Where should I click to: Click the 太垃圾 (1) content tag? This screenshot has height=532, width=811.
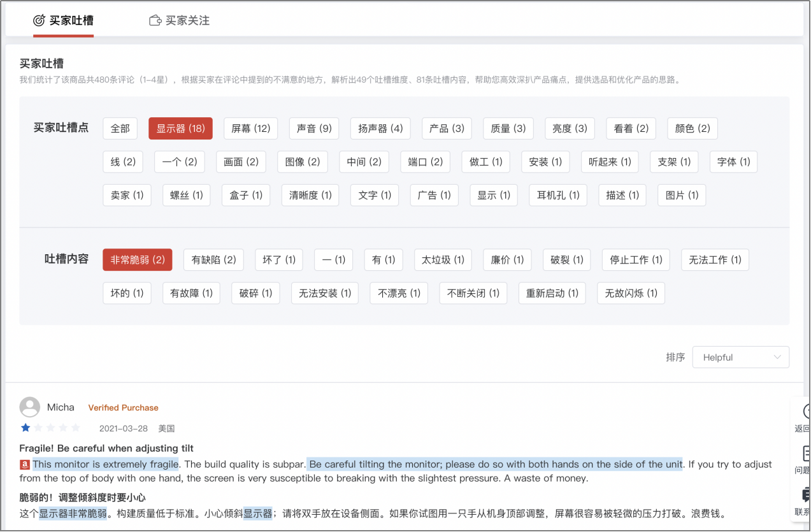(443, 259)
